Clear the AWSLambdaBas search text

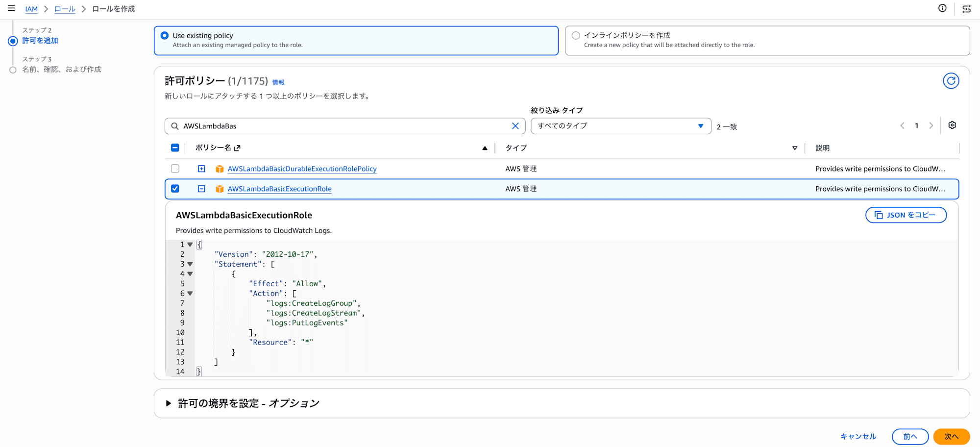coord(515,126)
